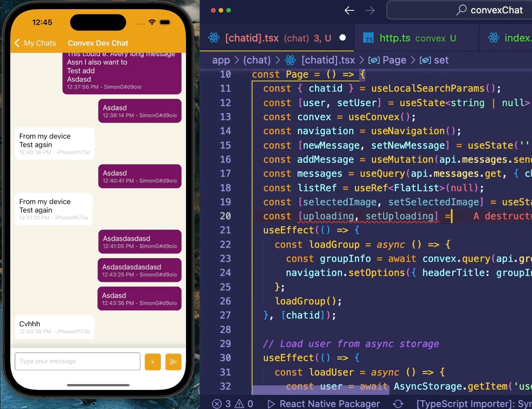Click green maximize button of VS Code window

click(x=229, y=10)
